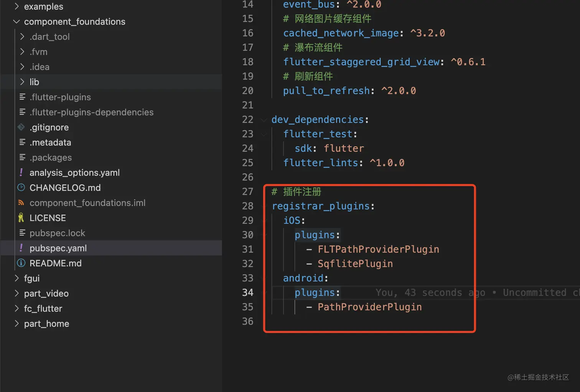Collapse the dev_dependencies code fold arrow
Viewport: 580px width, 392px height.
[x=264, y=120]
